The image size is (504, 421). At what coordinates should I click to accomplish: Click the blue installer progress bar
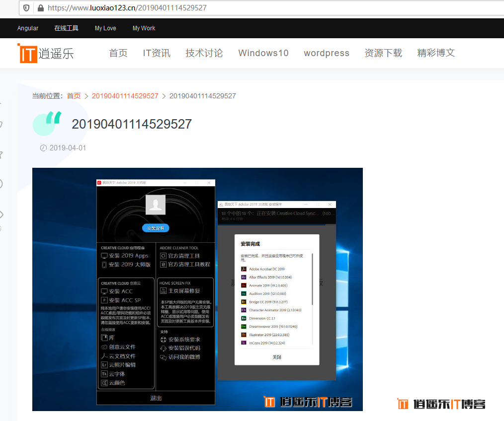(x=271, y=225)
